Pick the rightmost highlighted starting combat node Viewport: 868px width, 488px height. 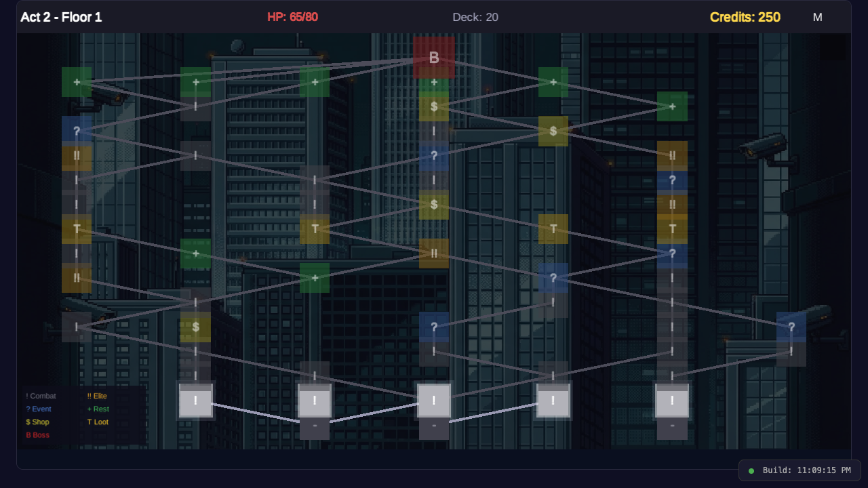672,401
